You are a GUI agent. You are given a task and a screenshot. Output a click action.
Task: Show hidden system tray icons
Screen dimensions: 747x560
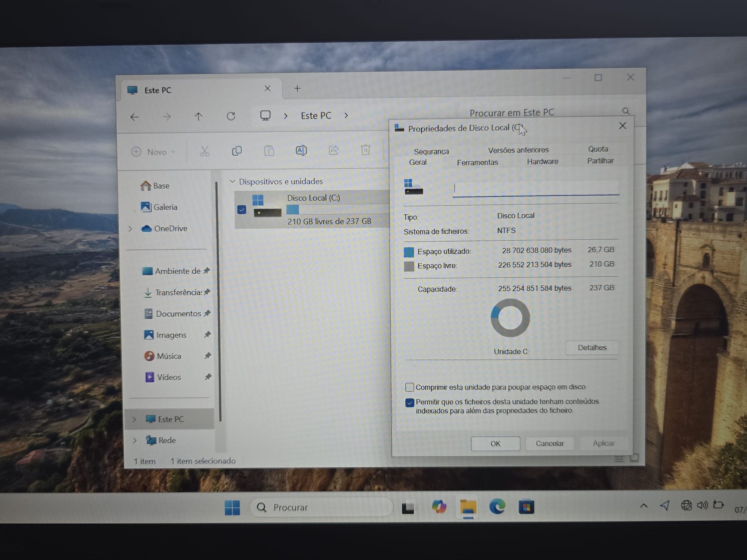pos(644,506)
